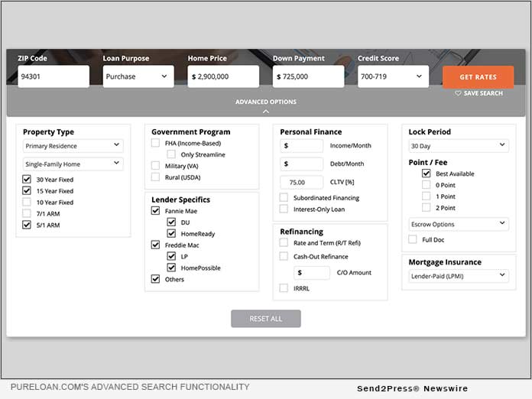Image resolution: width=532 pixels, height=399 pixels.
Task: Collapse Advanced Options using the chevron arrow
Action: point(266,111)
